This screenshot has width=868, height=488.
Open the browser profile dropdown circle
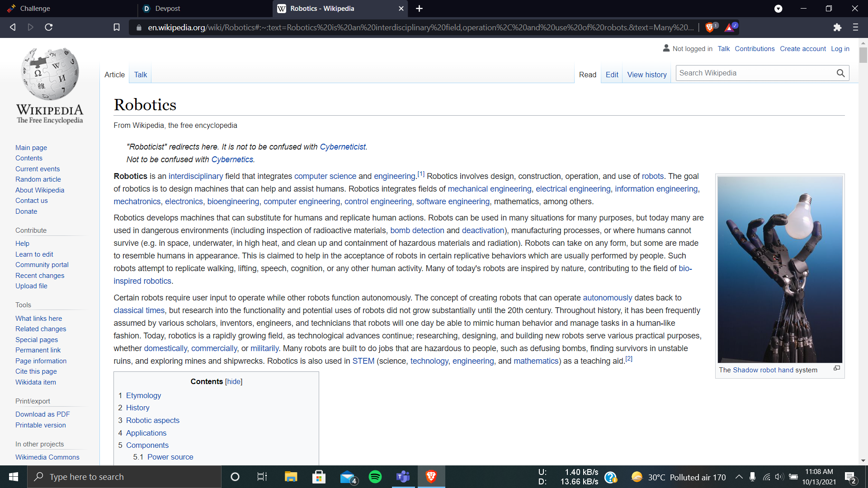pyautogui.click(x=778, y=9)
